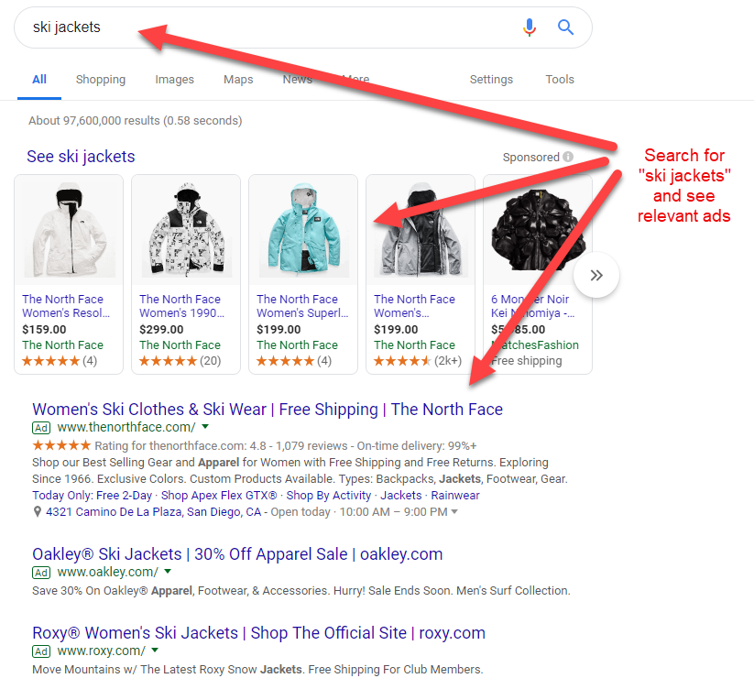Open 'The North Face Women's Resol...' product title

[x=66, y=306]
